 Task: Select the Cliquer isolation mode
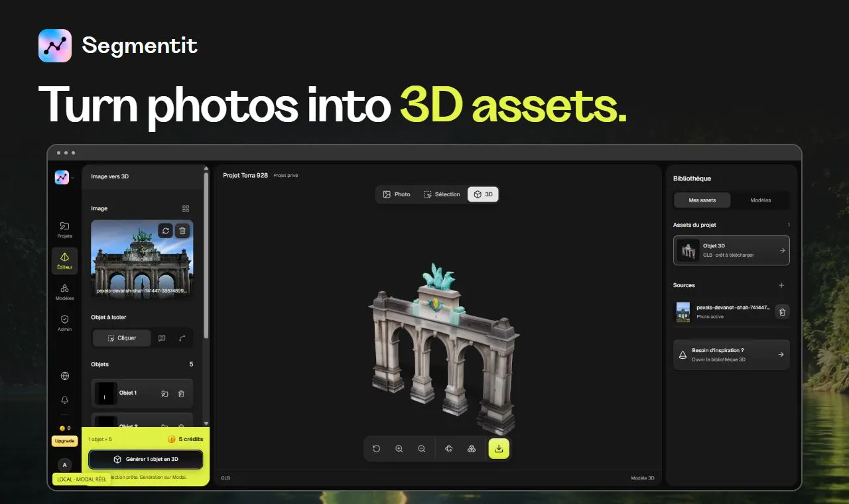click(x=121, y=338)
